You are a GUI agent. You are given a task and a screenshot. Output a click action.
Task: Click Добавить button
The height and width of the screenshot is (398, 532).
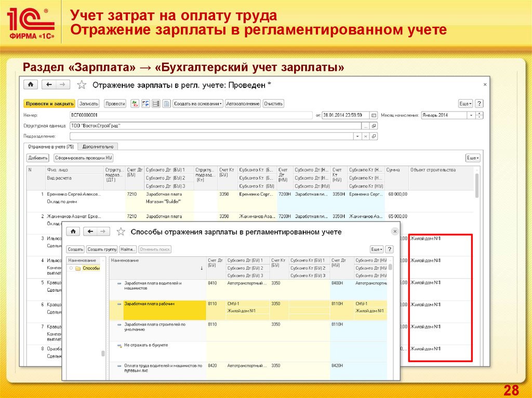point(38,158)
